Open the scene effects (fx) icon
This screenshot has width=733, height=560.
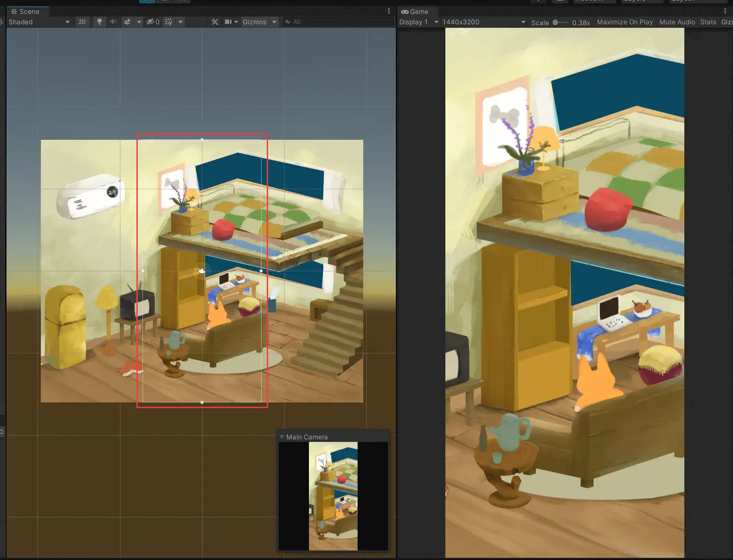click(x=127, y=22)
